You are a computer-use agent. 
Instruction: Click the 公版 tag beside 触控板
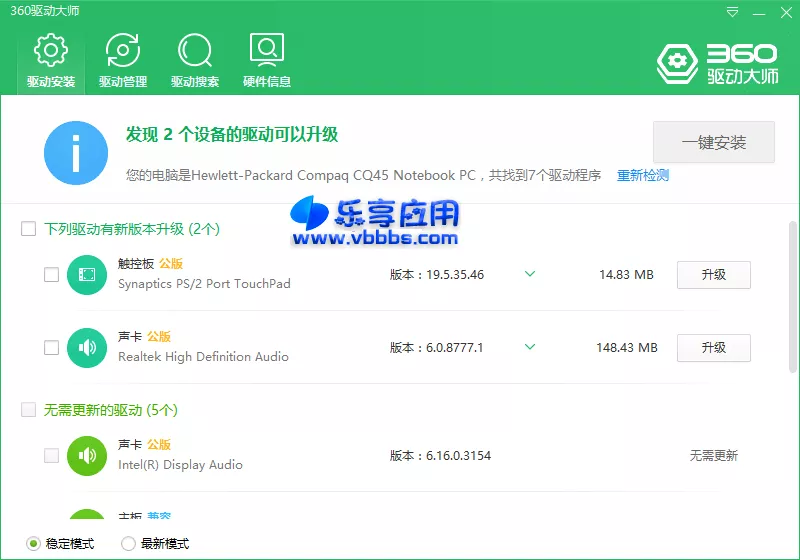click(171, 264)
